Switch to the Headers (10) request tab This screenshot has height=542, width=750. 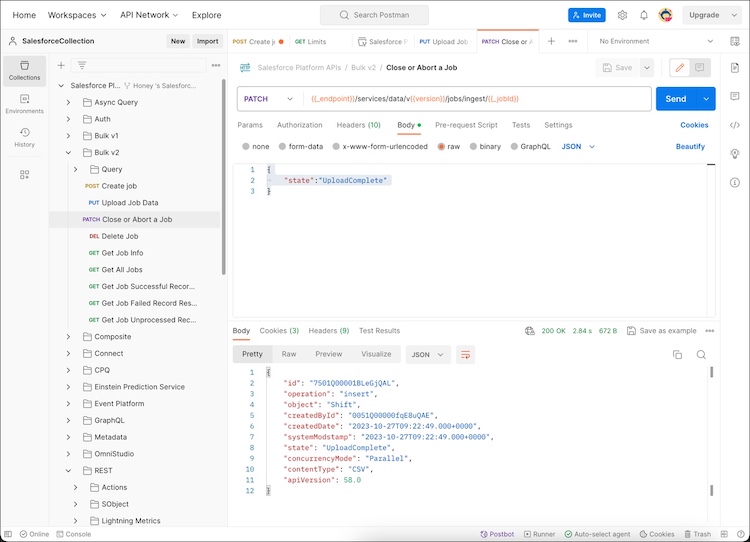pyautogui.click(x=358, y=125)
